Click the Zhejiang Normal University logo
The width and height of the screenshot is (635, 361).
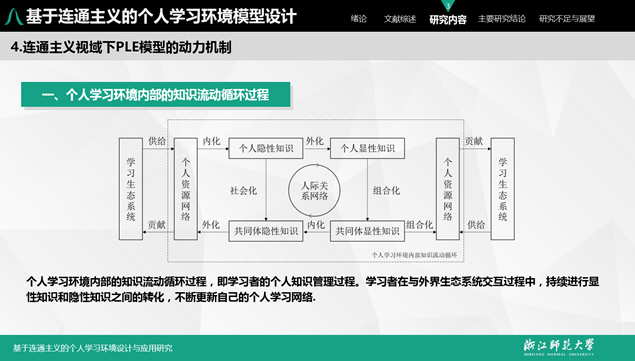(x=558, y=347)
